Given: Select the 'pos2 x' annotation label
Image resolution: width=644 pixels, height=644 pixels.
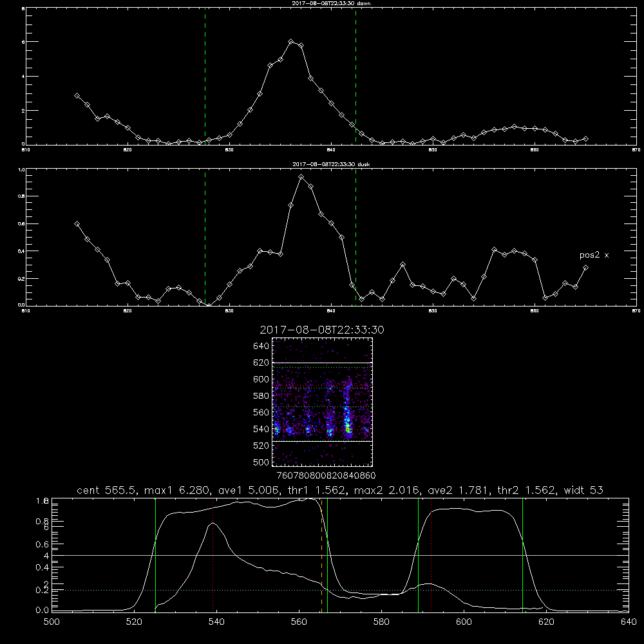Looking at the screenshot, I should [594, 255].
